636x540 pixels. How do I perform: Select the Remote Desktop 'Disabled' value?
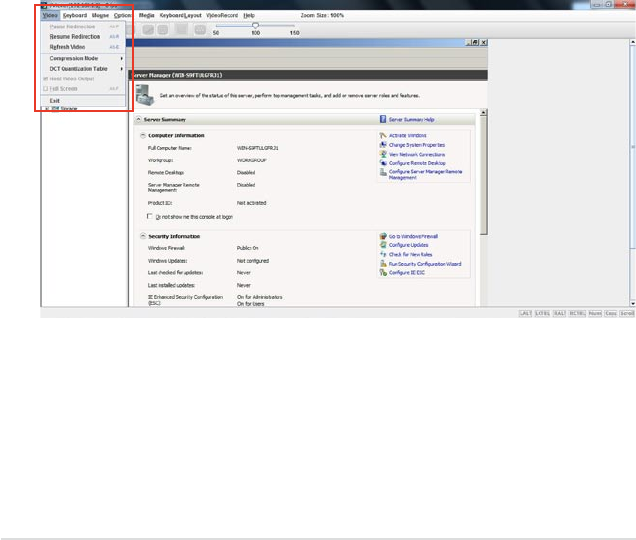(246, 172)
